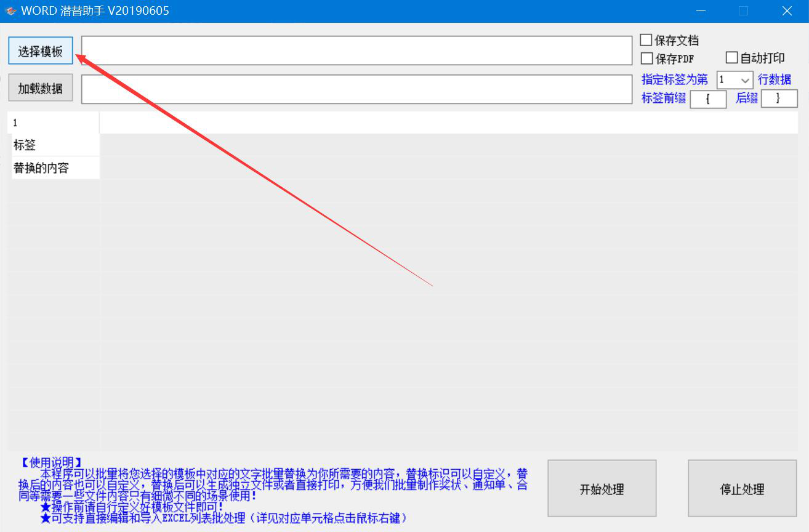This screenshot has height=532, width=809.
Task: Click the app icon in the title bar
Action: [10, 11]
